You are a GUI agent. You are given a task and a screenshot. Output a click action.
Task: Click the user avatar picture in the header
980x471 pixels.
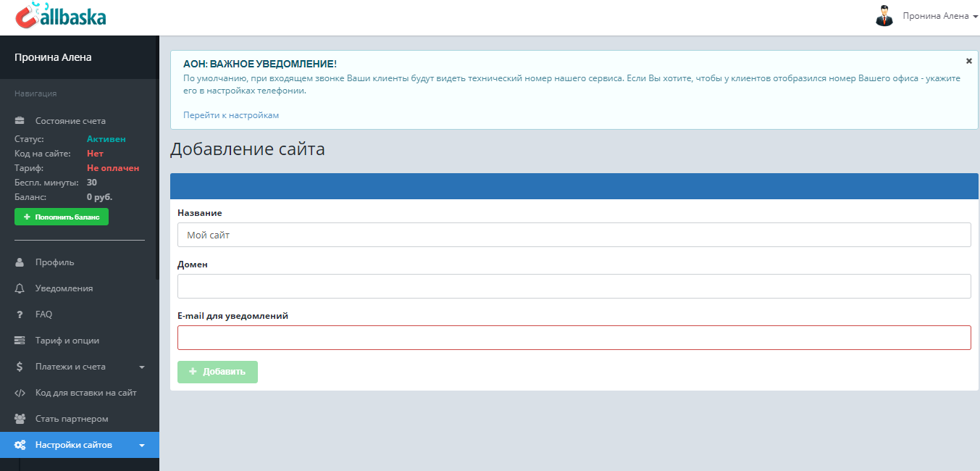884,16
